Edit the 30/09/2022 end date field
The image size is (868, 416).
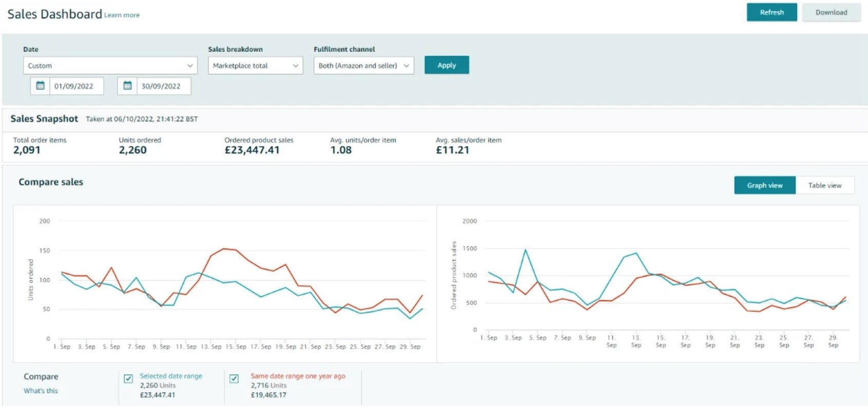[163, 86]
